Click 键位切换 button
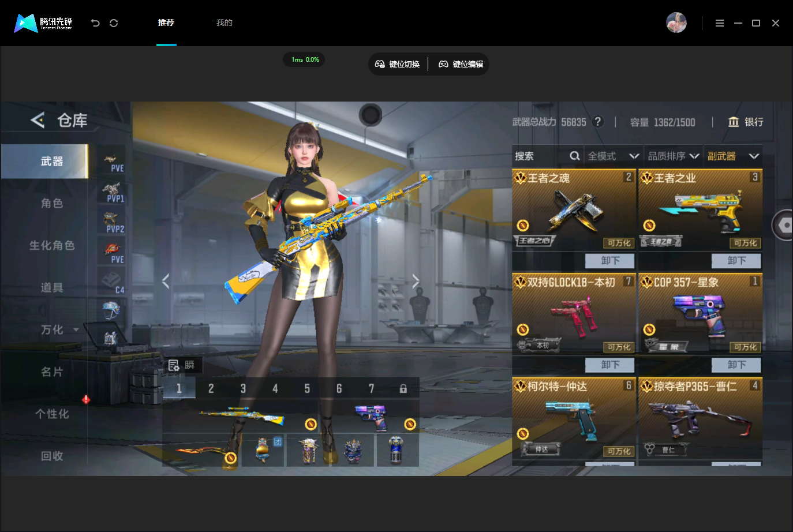Image resolution: width=793 pixels, height=532 pixels. coord(398,64)
